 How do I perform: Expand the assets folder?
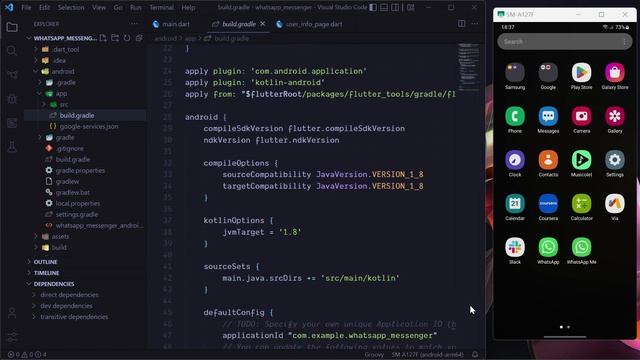coord(85,236)
